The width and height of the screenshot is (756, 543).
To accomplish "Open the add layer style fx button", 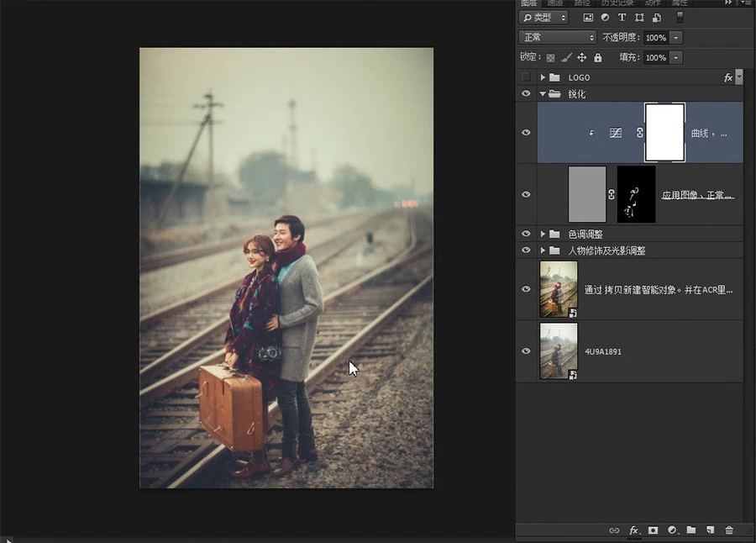I will pyautogui.click(x=634, y=530).
